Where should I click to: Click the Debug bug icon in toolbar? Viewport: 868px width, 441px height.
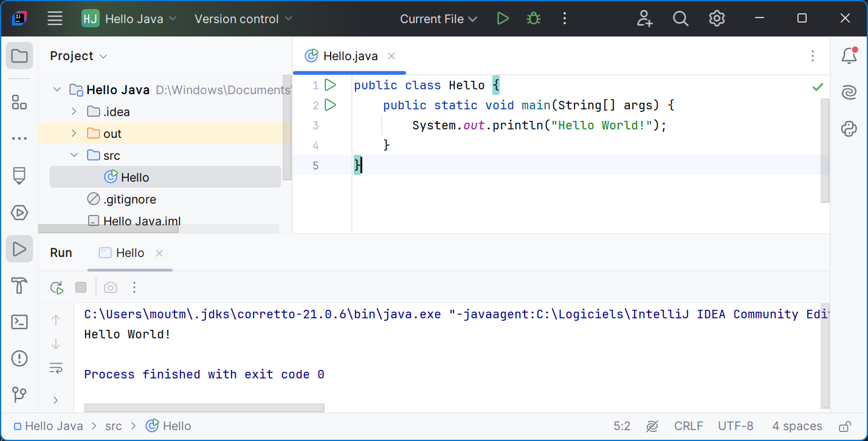[534, 19]
